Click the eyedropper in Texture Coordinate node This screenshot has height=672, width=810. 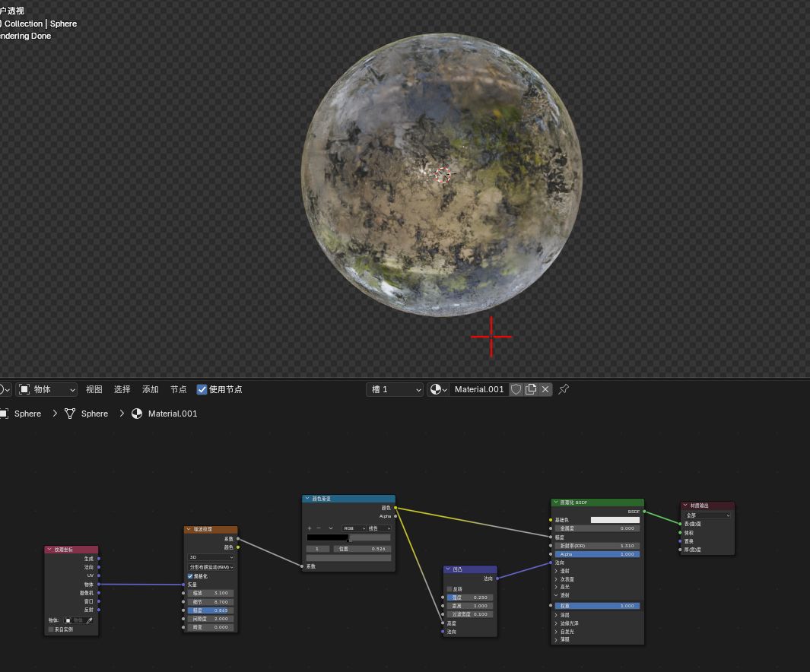[89, 621]
